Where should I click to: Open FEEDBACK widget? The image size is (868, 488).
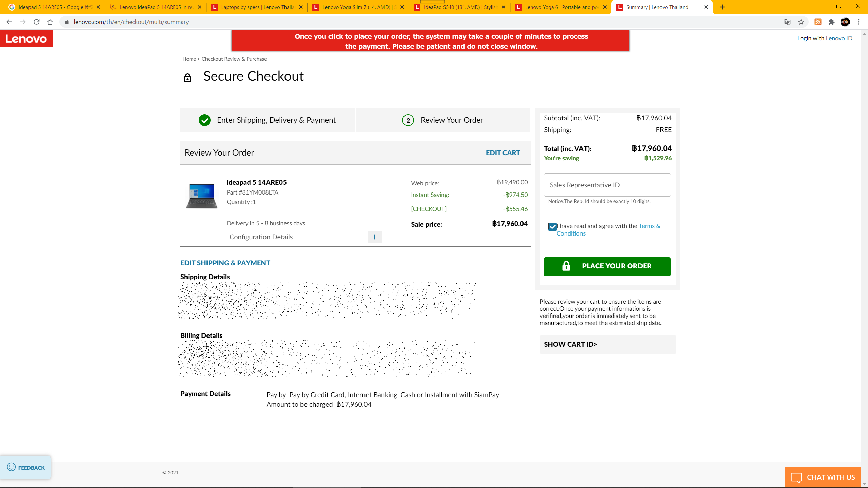(25, 467)
